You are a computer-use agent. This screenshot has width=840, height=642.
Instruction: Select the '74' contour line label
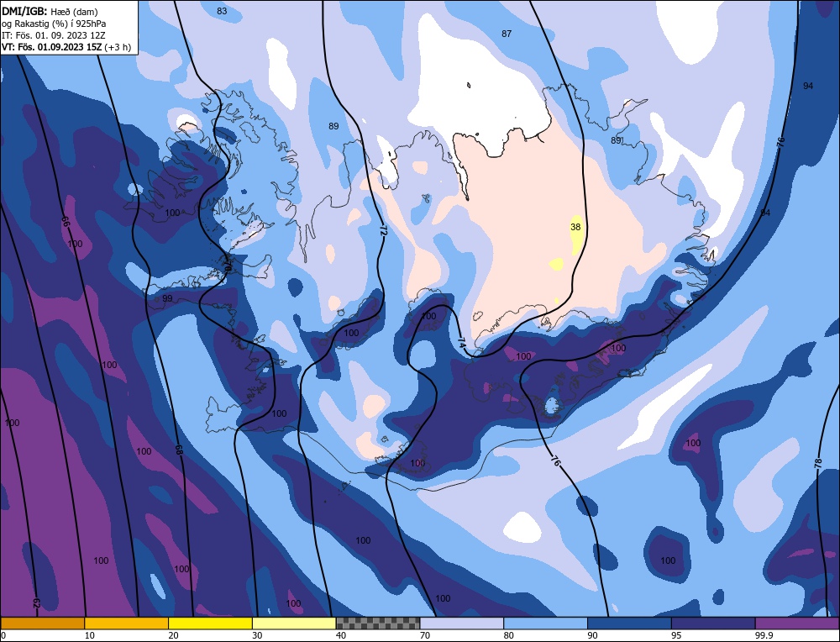click(461, 343)
